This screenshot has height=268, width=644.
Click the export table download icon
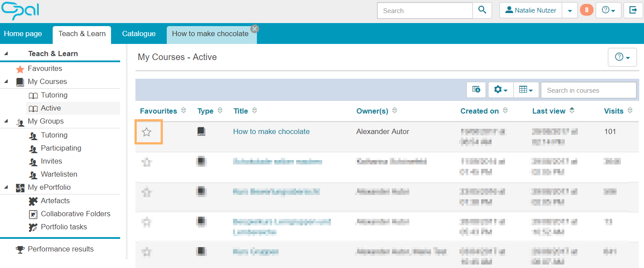(x=476, y=90)
